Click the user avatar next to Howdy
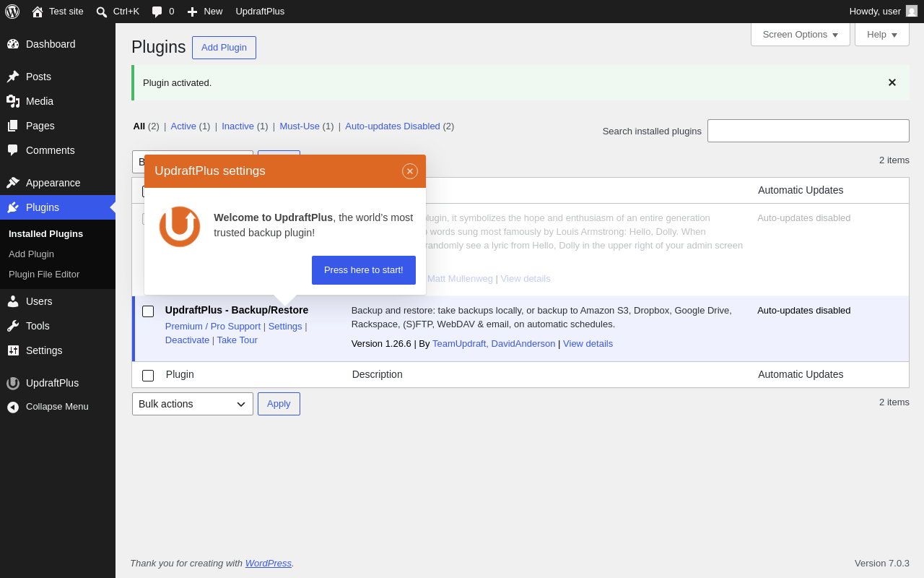924x578 pixels. click(912, 11)
